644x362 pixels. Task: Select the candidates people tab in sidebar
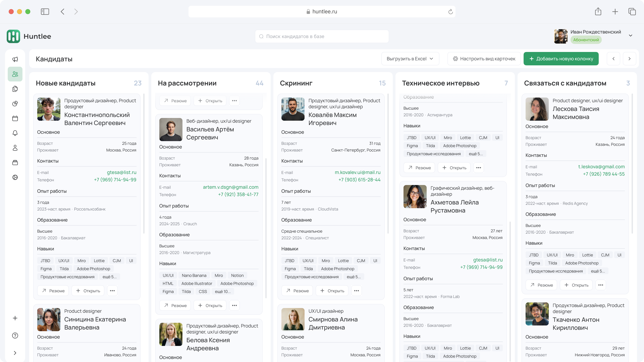pos(15,74)
